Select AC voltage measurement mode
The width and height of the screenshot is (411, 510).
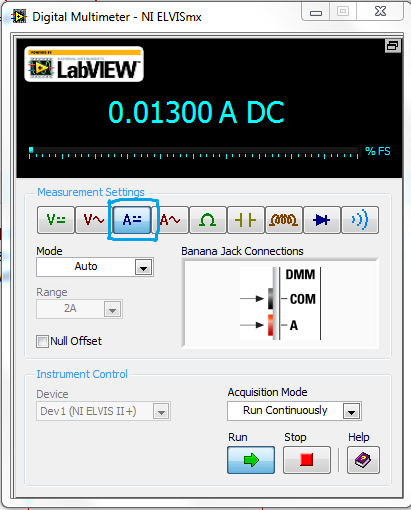94,220
